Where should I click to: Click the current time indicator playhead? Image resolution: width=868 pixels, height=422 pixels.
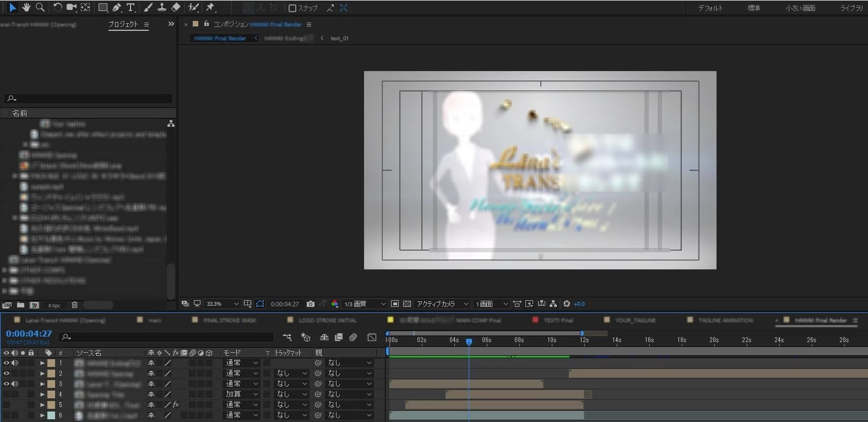[x=469, y=342]
